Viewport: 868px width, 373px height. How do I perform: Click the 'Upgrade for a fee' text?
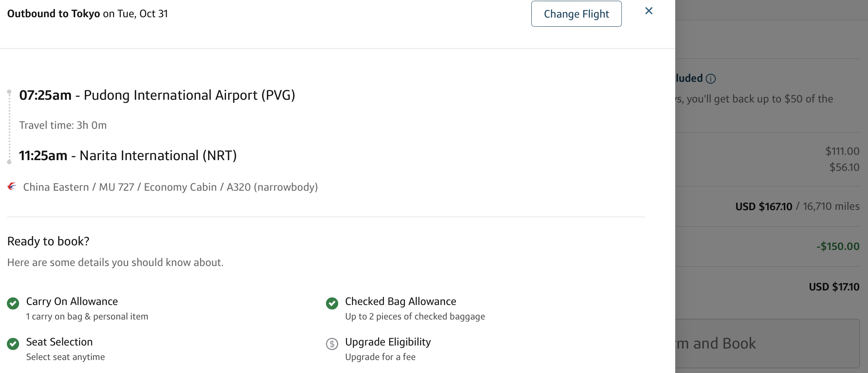(x=380, y=357)
